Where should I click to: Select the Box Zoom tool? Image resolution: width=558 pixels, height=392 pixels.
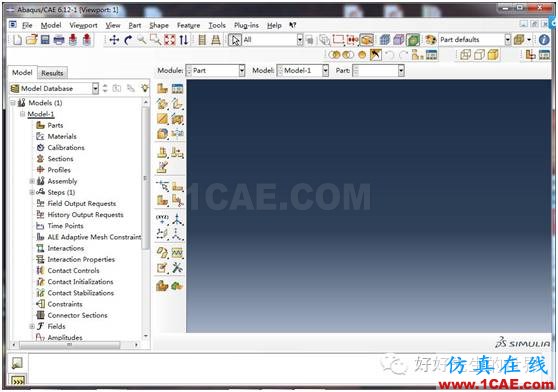tap(155, 40)
